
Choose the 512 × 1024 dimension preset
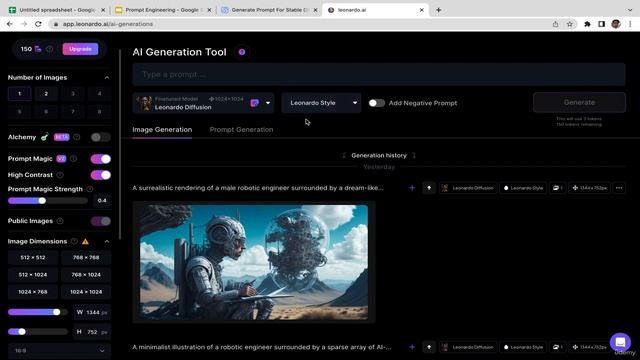tap(33, 275)
